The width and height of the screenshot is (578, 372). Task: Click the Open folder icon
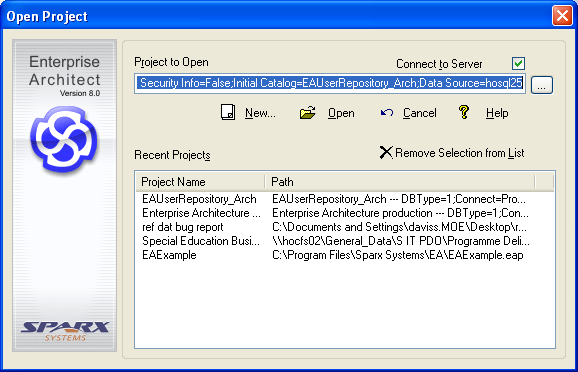307,113
